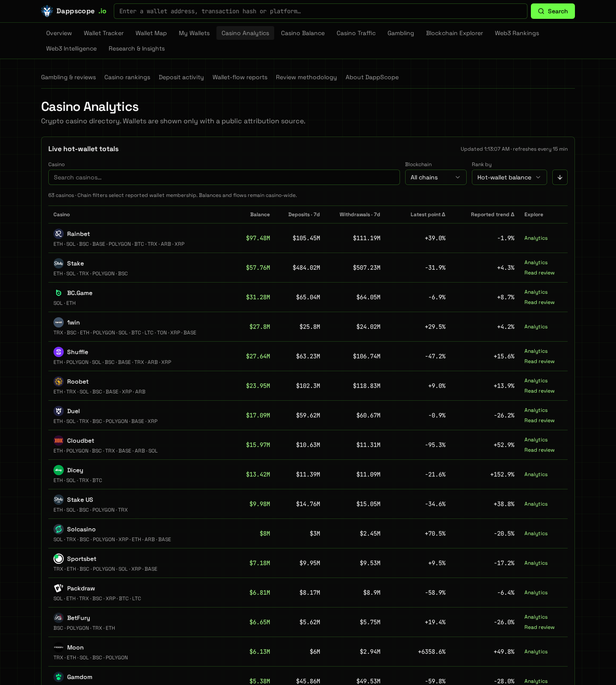Screen dimensions: 616x685
Task: Open the Casino Traffic tab
Action: point(356,33)
